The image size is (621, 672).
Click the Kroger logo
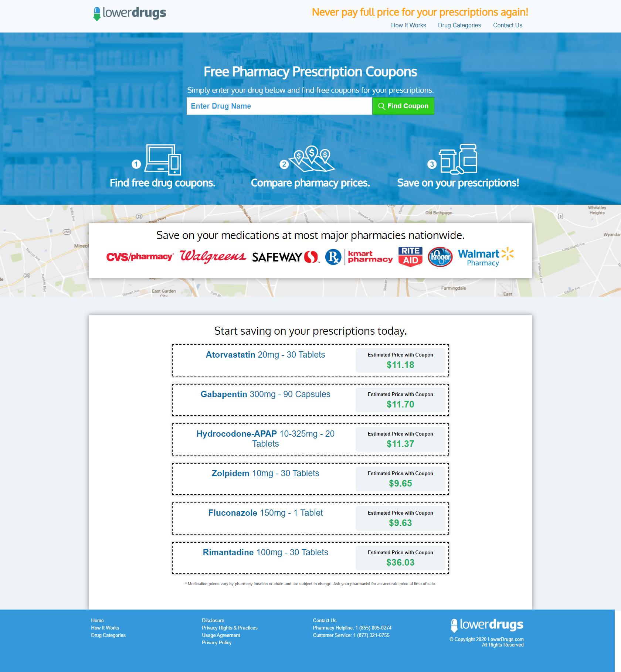click(440, 257)
